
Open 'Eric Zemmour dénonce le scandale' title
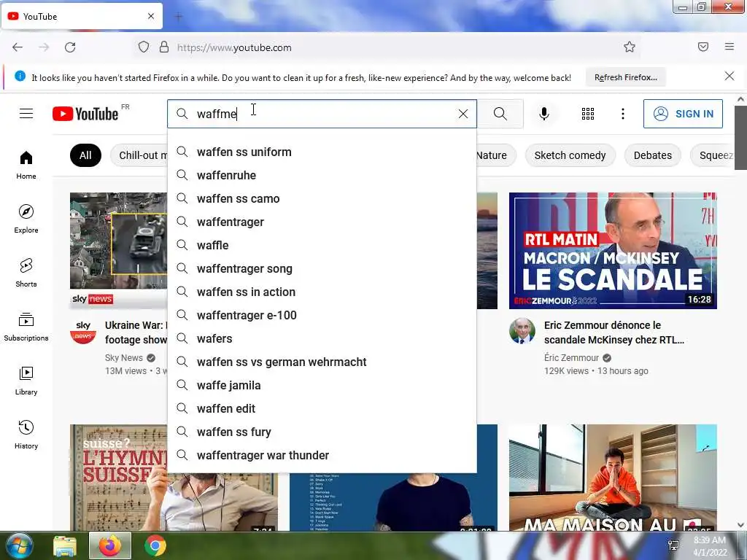[614, 332]
